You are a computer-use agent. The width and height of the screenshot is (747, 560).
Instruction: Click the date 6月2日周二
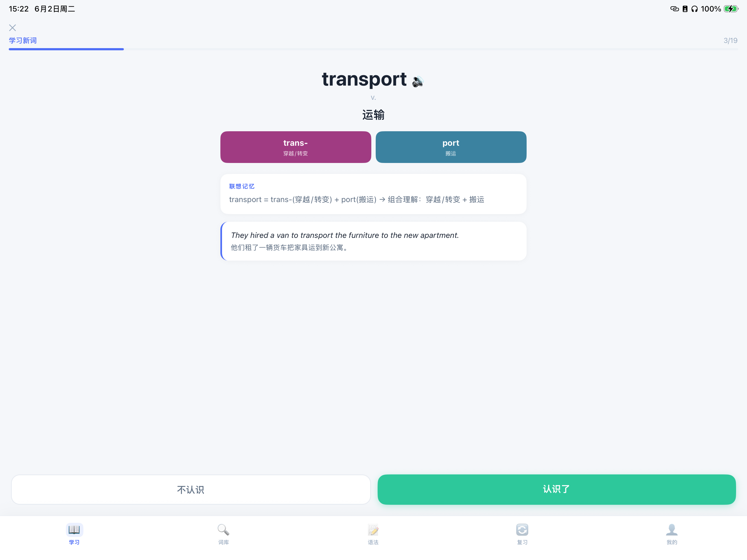coord(55,9)
